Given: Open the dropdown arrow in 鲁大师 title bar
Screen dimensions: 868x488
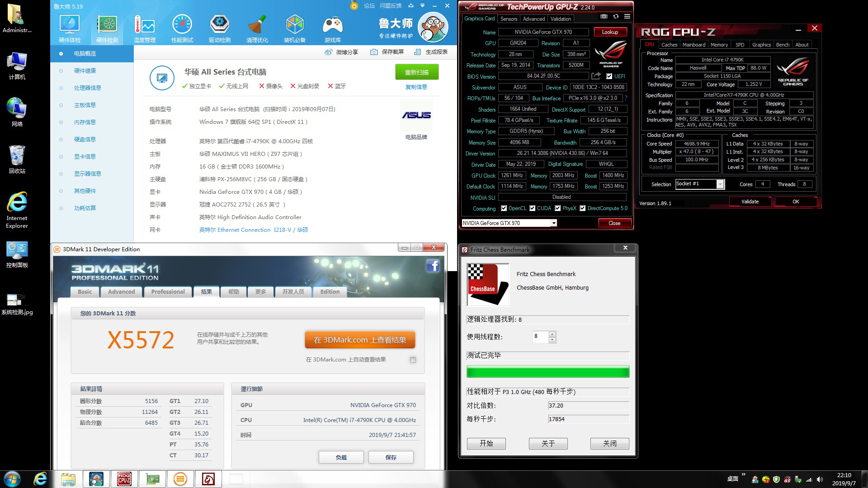Looking at the screenshot, I should [x=422, y=6].
